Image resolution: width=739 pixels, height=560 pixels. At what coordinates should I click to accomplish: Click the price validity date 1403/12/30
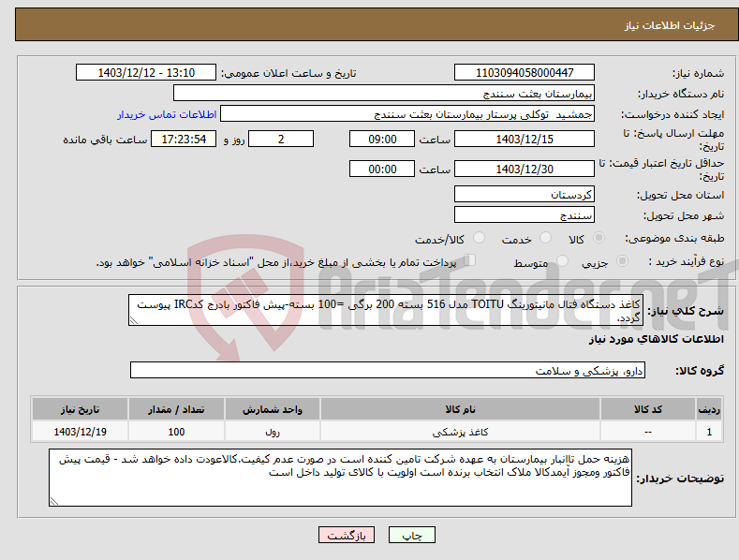click(525, 169)
